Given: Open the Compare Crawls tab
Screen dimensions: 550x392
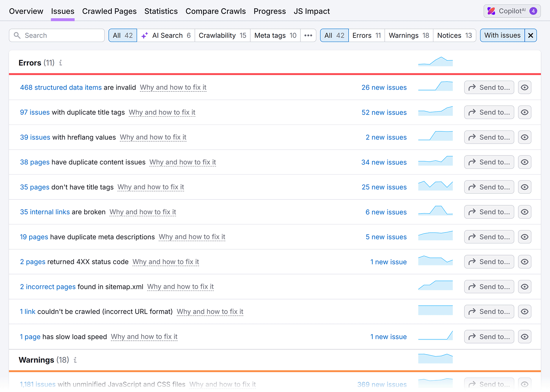Looking at the screenshot, I should (x=216, y=11).
